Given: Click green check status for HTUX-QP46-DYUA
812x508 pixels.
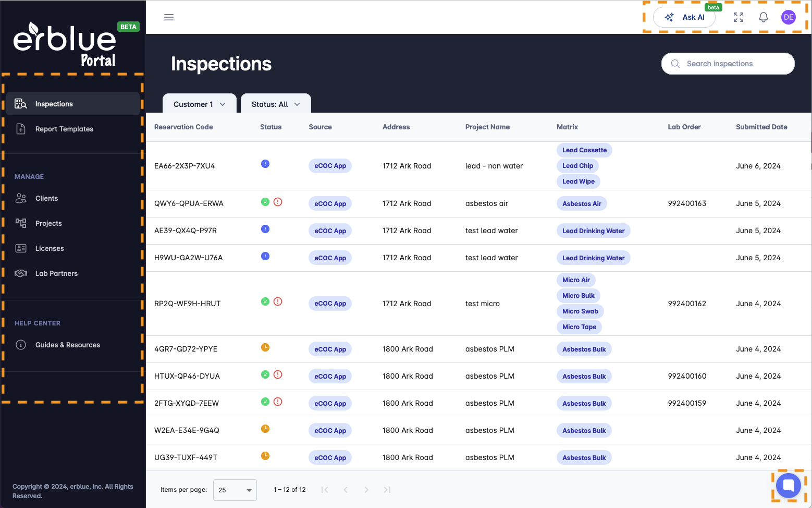Looking at the screenshot, I should pos(265,374).
